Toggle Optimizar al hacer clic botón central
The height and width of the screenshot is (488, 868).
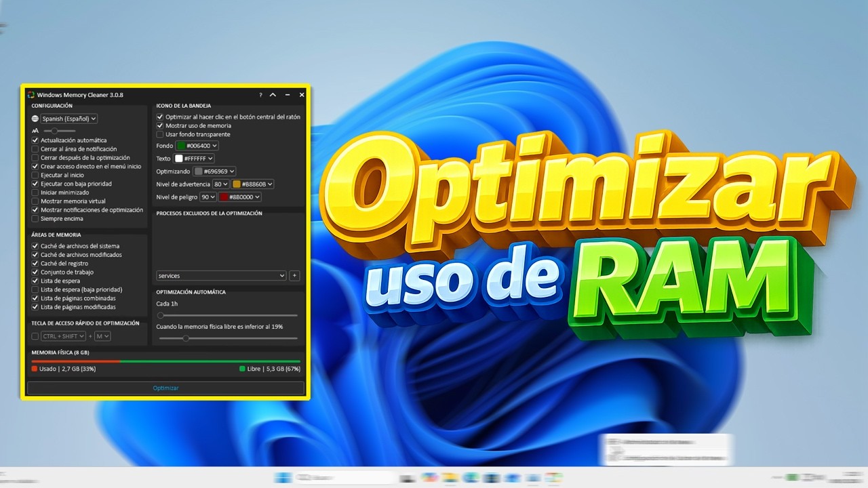tap(160, 117)
